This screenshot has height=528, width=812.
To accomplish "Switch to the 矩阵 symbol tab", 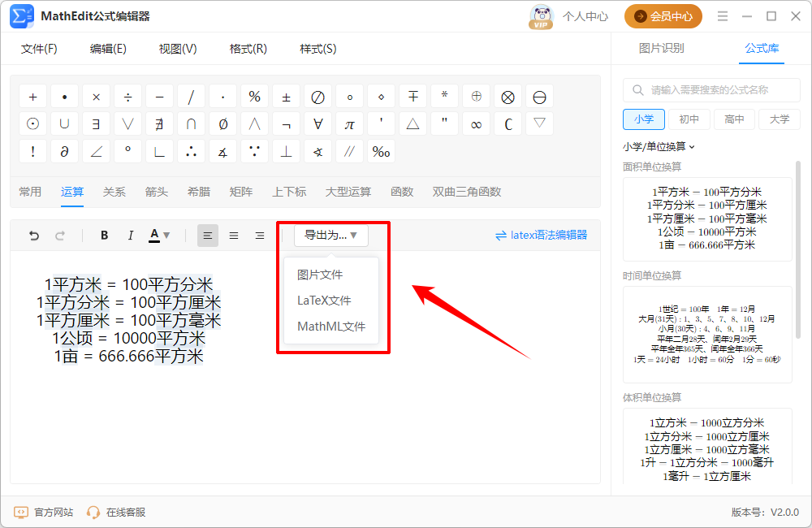I will coord(241,192).
